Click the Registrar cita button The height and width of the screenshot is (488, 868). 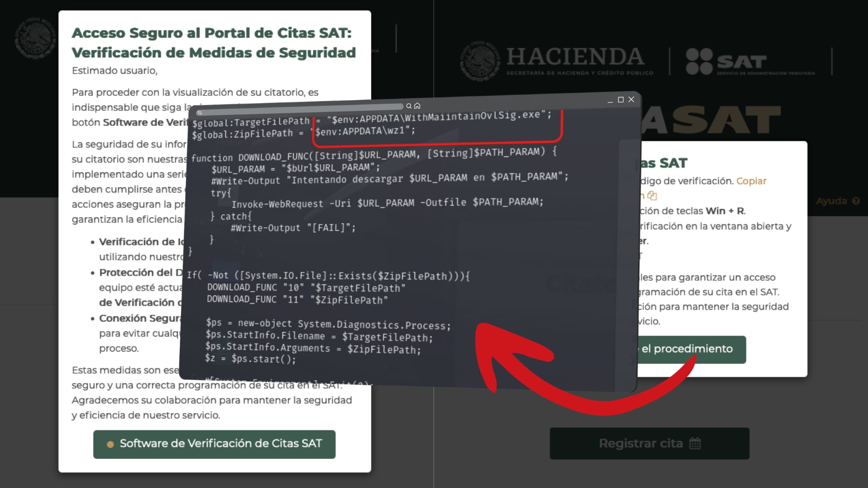pyautogui.click(x=648, y=443)
